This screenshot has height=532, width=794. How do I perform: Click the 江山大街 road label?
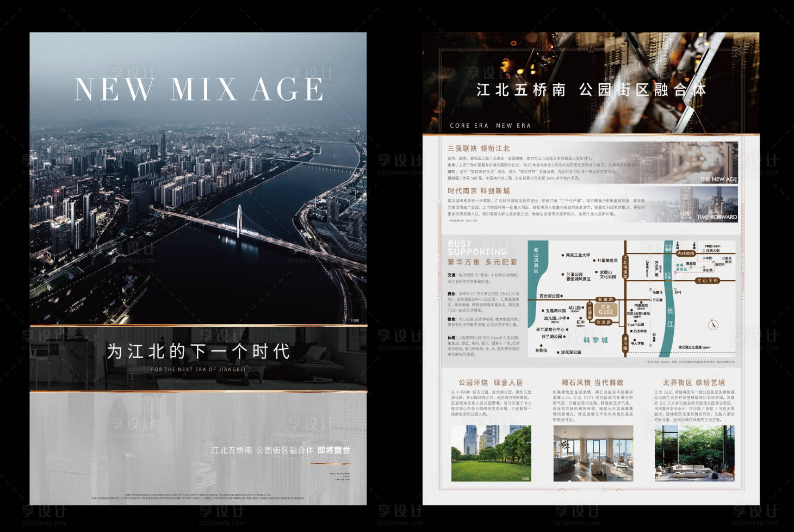(x=708, y=281)
